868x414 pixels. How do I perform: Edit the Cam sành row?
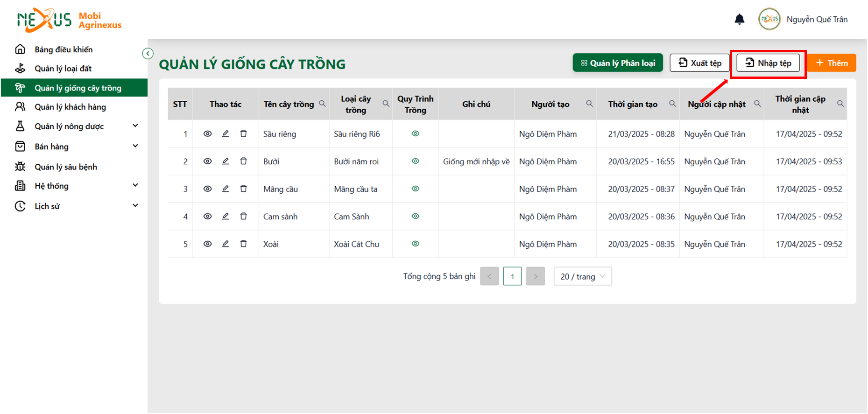pos(226,217)
